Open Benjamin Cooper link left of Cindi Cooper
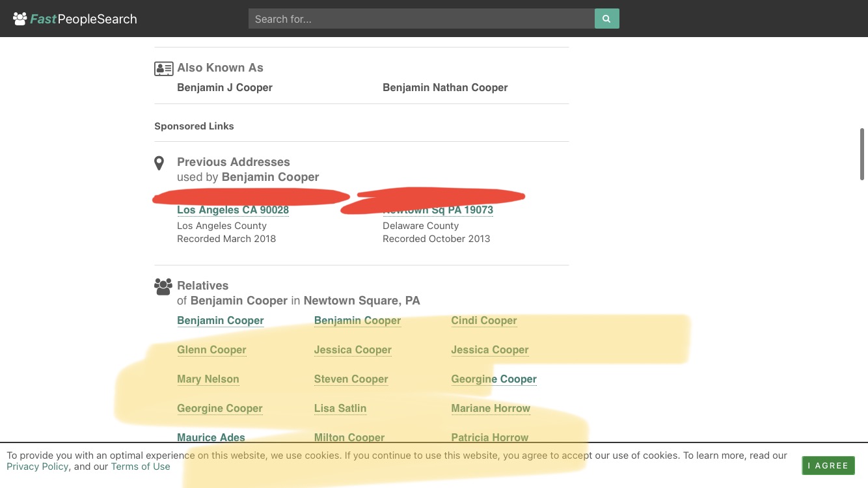Viewport: 868px width, 488px height. [x=357, y=321]
